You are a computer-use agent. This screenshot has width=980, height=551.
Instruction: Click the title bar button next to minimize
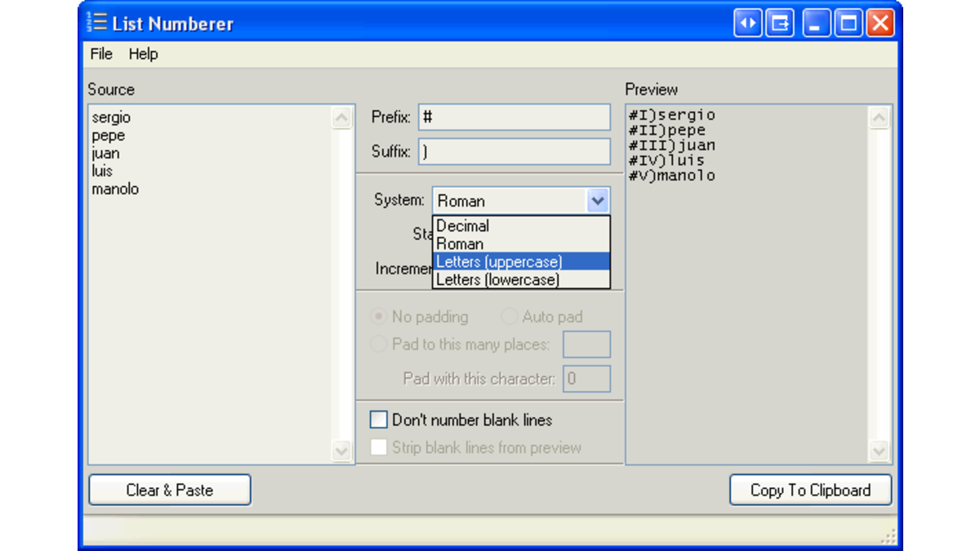coord(781,23)
